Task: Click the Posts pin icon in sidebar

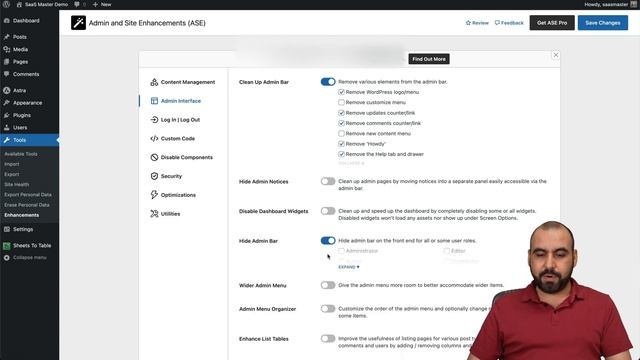Action: click(7, 37)
